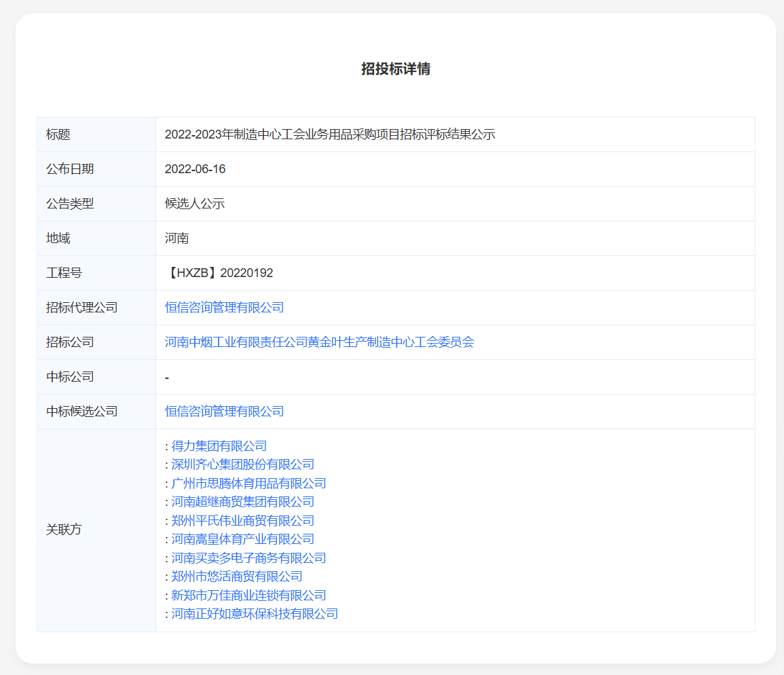Click the 关联方 row label
This screenshot has height=675, width=784.
point(64,530)
